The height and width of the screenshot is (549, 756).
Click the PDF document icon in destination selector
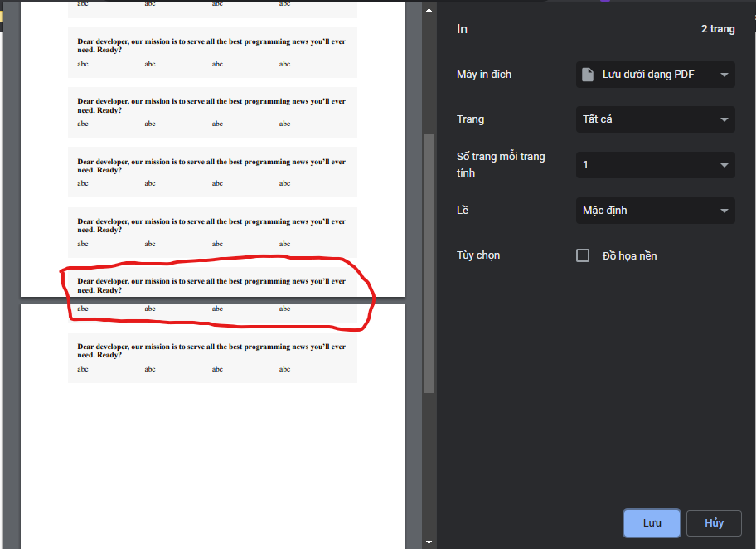click(589, 74)
